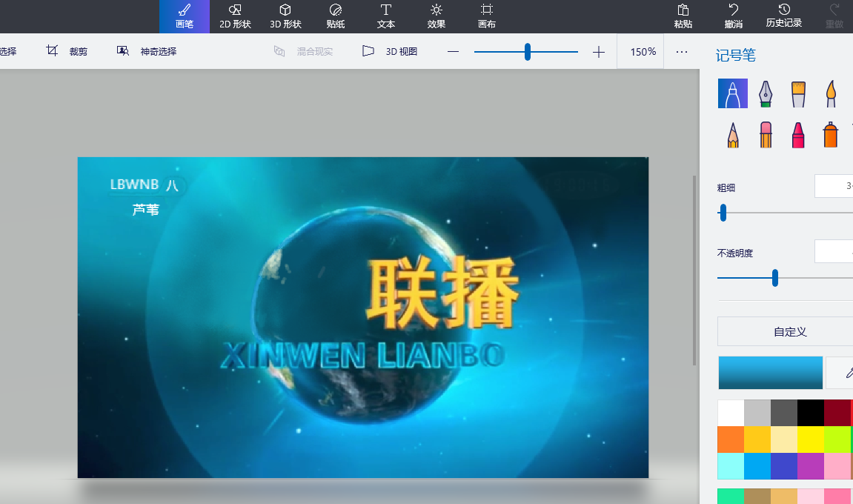The width and height of the screenshot is (853, 504).
Task: Zoom out with the minus button
Action: (453, 52)
